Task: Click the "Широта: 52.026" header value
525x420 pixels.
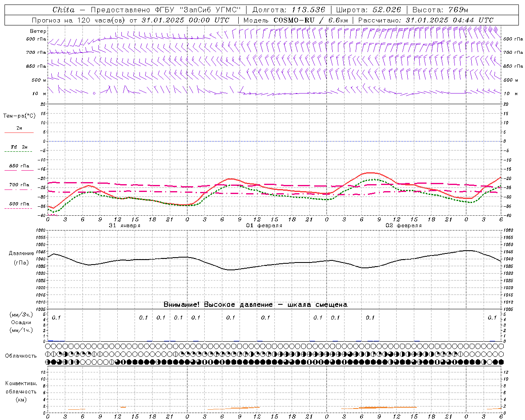Action: tap(368, 10)
